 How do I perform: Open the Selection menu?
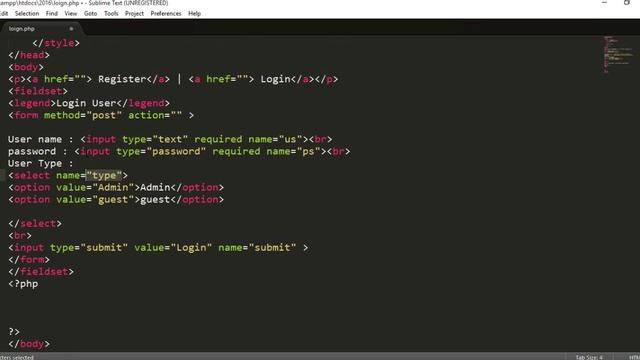click(27, 13)
